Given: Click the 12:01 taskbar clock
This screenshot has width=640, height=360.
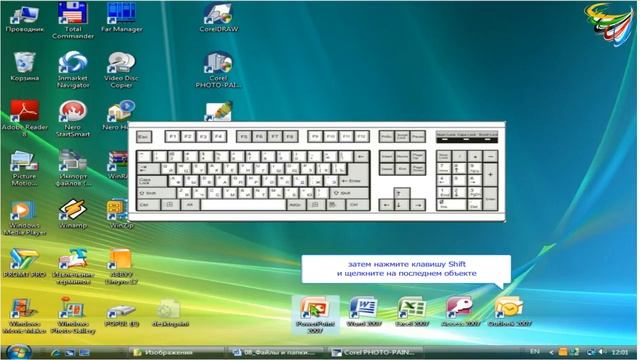Looking at the screenshot, I should (x=620, y=352).
